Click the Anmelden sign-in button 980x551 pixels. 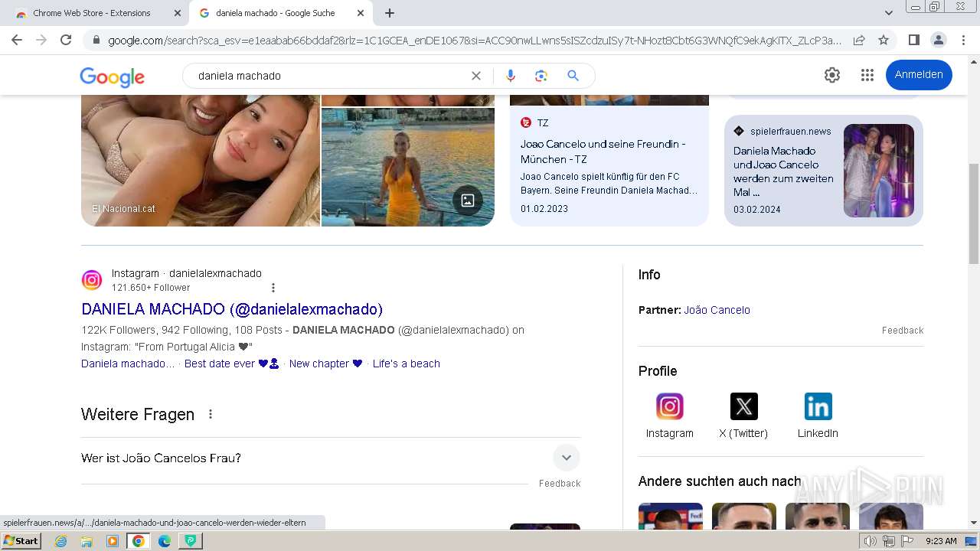coord(919,75)
